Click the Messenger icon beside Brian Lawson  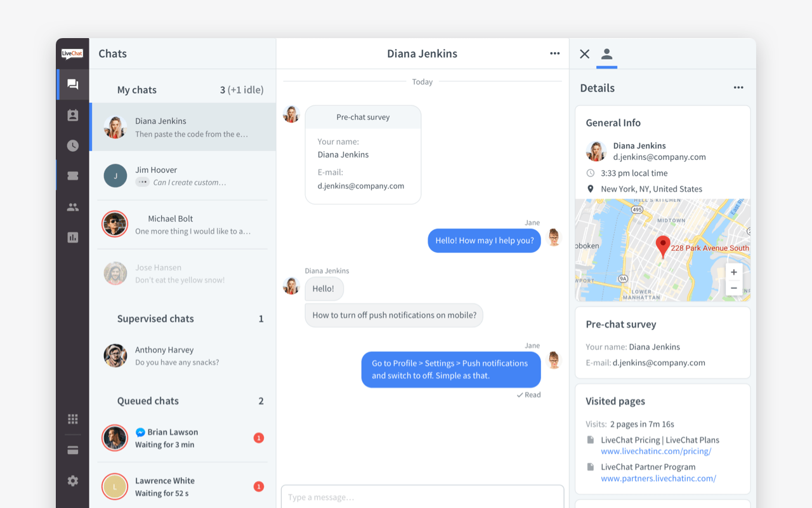[140, 432]
